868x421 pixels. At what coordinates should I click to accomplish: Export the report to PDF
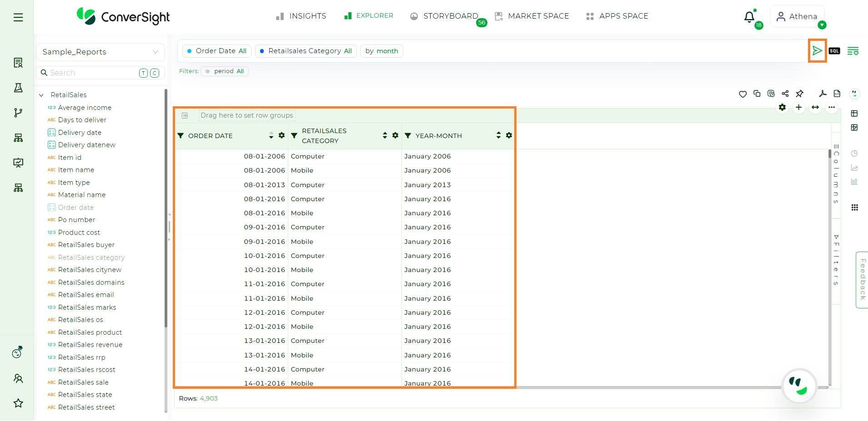coord(823,94)
